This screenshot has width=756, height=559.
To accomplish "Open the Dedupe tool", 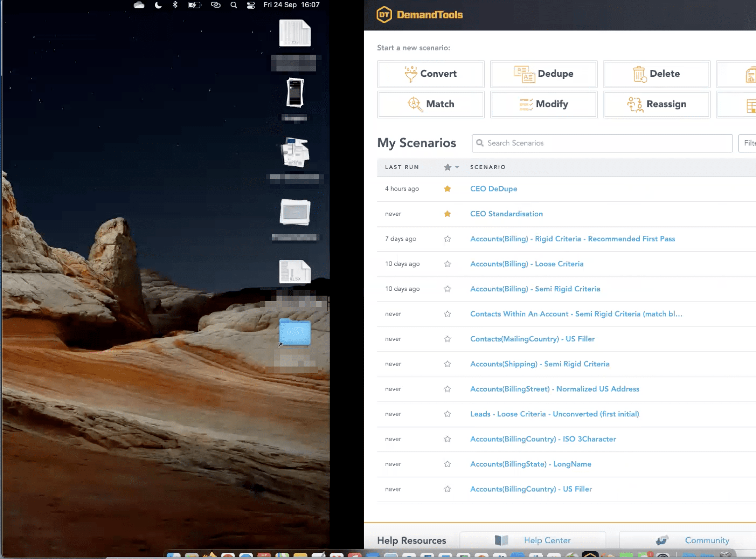I will point(544,74).
